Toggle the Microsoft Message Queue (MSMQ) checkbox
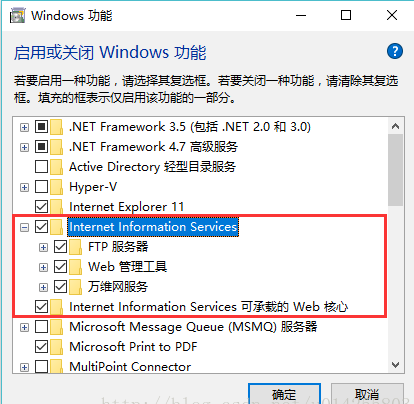Viewport: 414px width, 404px height. 41,327
